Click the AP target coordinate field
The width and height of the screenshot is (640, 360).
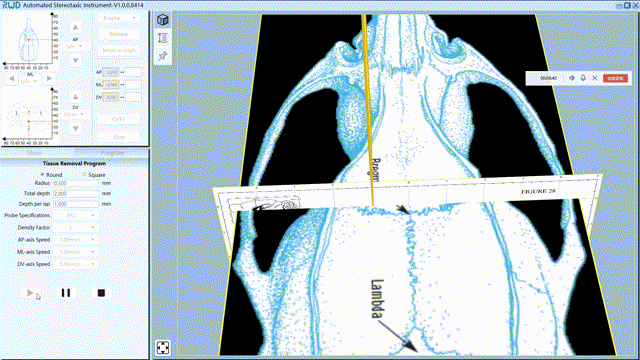click(133, 72)
